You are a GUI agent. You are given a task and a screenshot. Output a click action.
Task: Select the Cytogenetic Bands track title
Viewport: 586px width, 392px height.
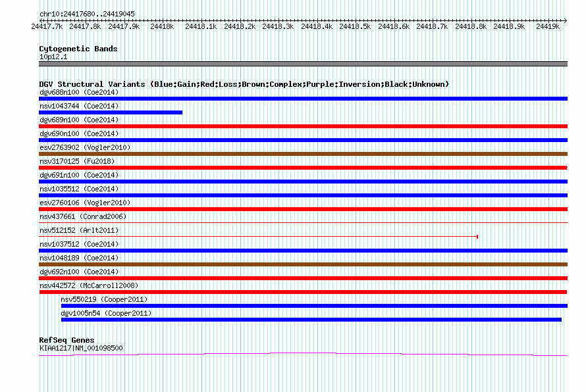pyautogui.click(x=78, y=49)
